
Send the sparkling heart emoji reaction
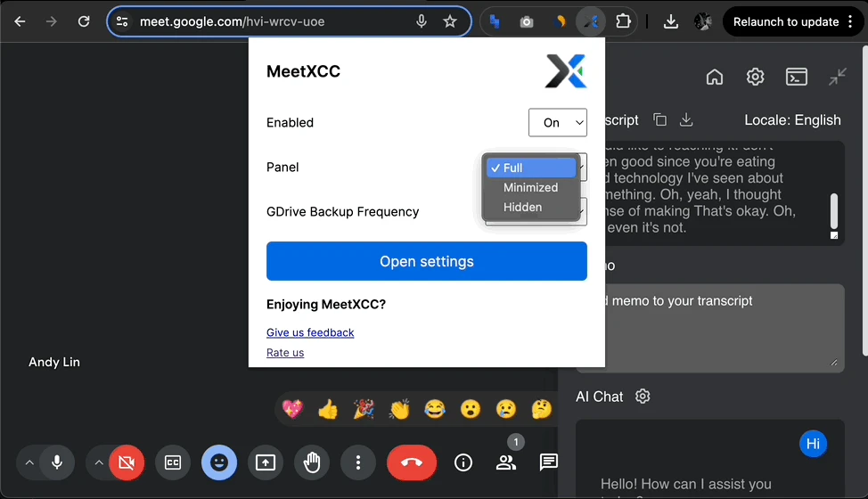point(293,409)
